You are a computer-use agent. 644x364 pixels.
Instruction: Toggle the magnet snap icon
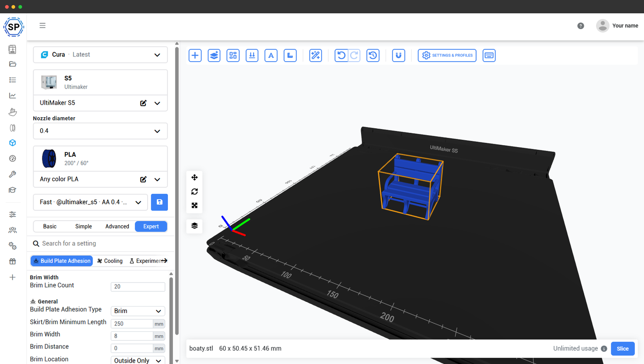point(398,56)
